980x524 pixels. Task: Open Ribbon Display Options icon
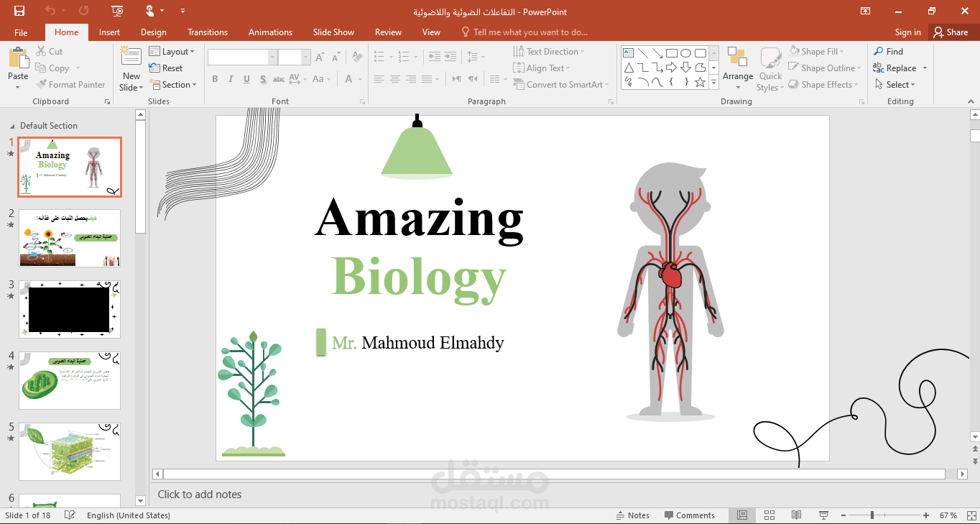pos(865,11)
